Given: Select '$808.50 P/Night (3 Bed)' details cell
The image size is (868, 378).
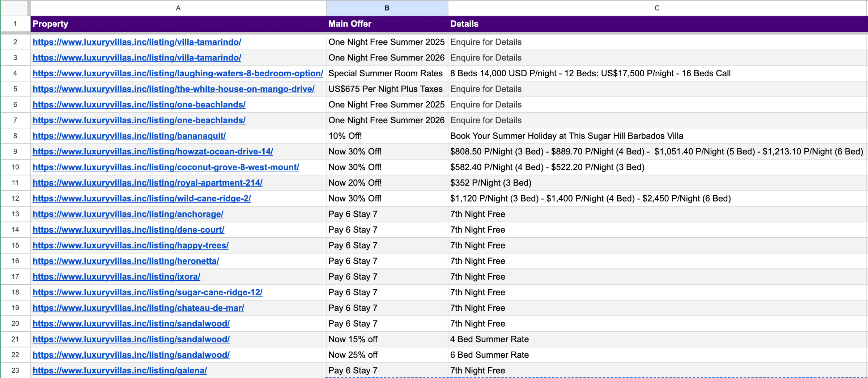Looking at the screenshot, I should point(657,151).
